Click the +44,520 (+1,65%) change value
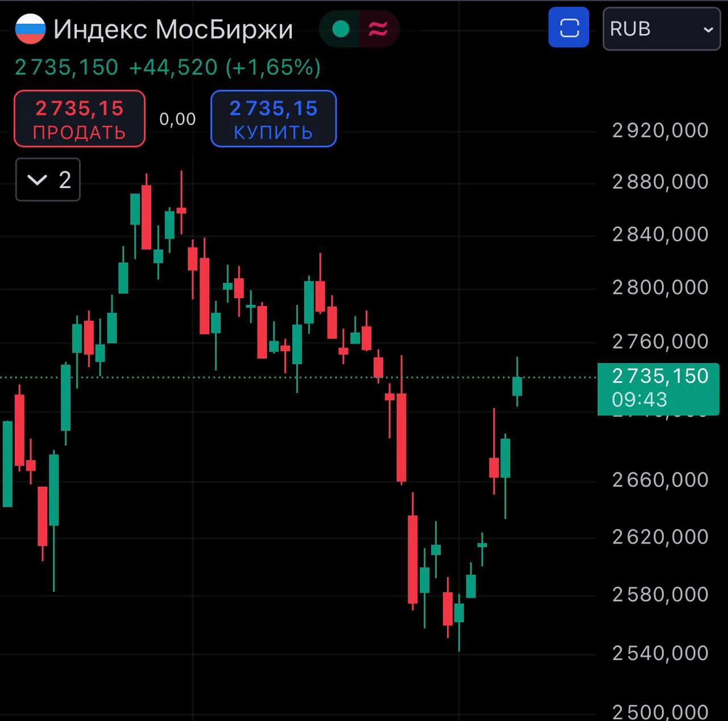 pyautogui.click(x=225, y=68)
